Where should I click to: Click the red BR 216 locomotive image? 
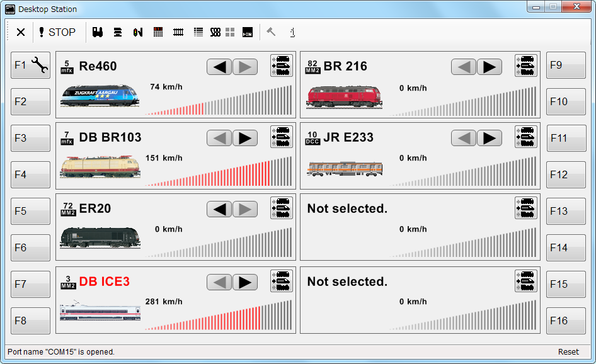[344, 97]
